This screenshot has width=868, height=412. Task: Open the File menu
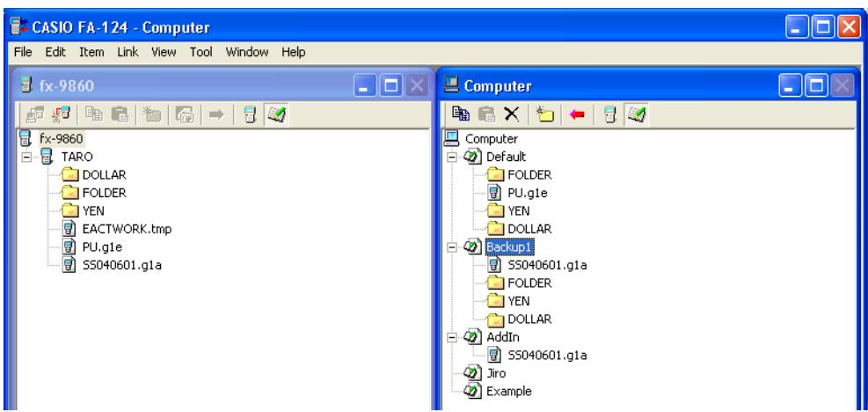(23, 52)
